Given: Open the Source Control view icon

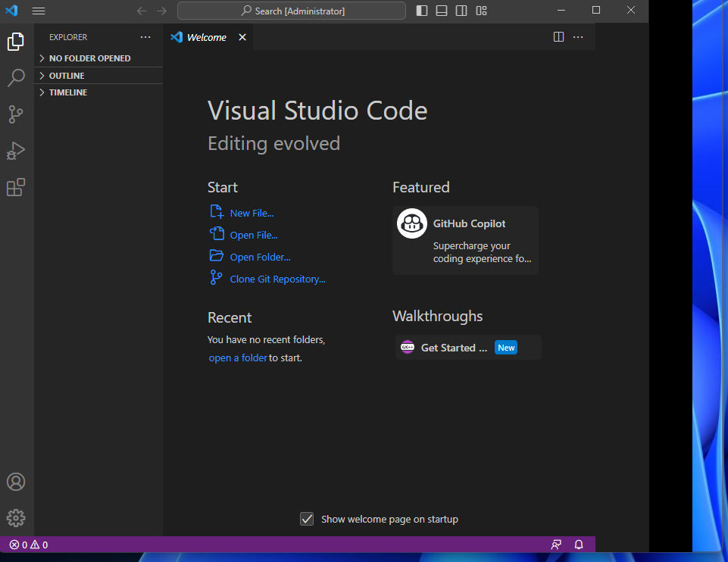Looking at the screenshot, I should click(16, 114).
